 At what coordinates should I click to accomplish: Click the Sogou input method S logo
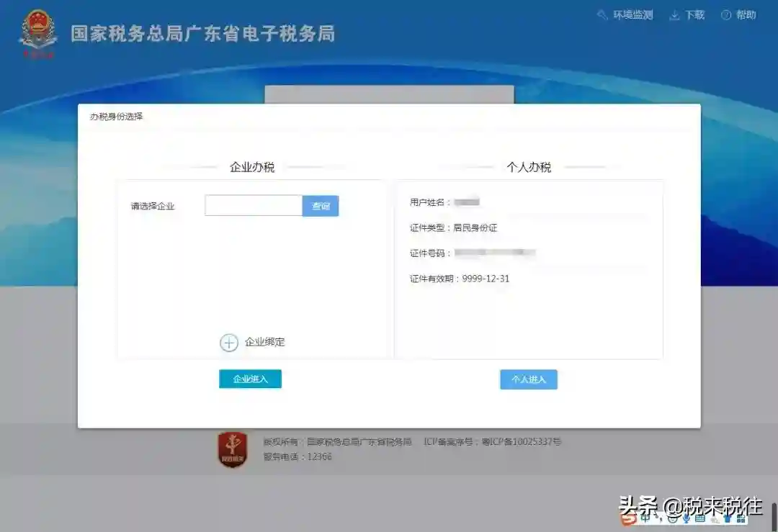pos(628,518)
